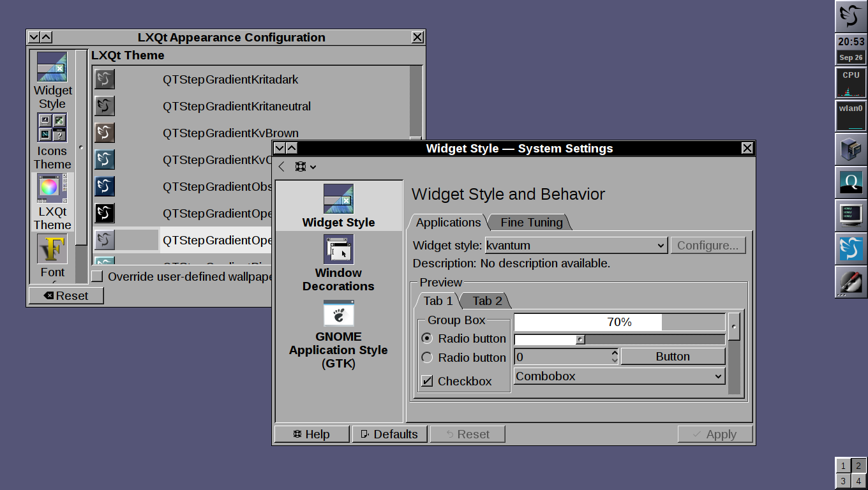The width and height of the screenshot is (868, 490).
Task: Click the LXQt sidebar vertical scrollbar
Action: coord(81,166)
